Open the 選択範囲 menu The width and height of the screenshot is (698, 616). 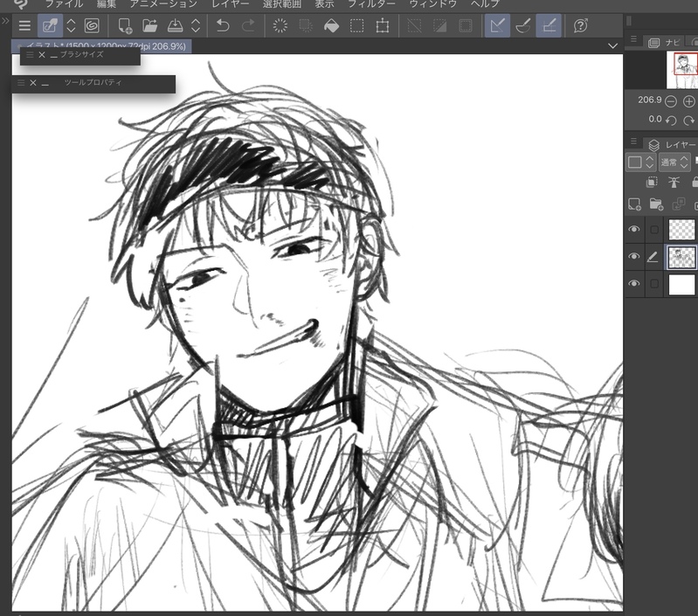pos(282,4)
